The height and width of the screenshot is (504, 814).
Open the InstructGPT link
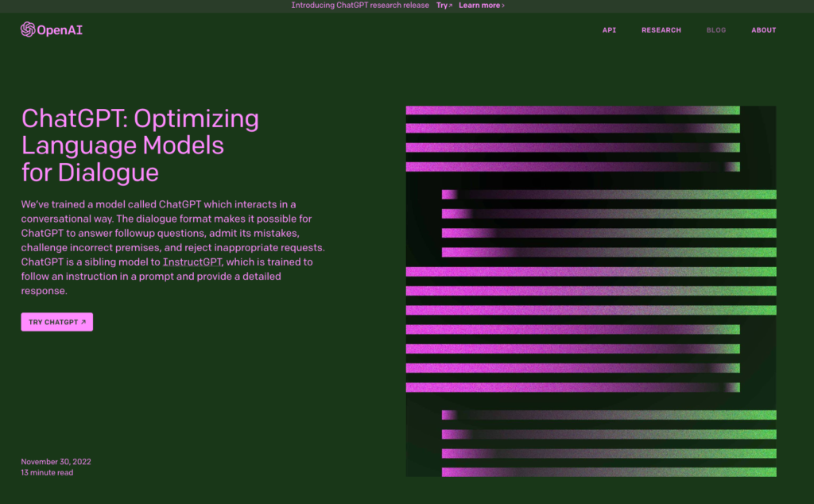pyautogui.click(x=192, y=262)
